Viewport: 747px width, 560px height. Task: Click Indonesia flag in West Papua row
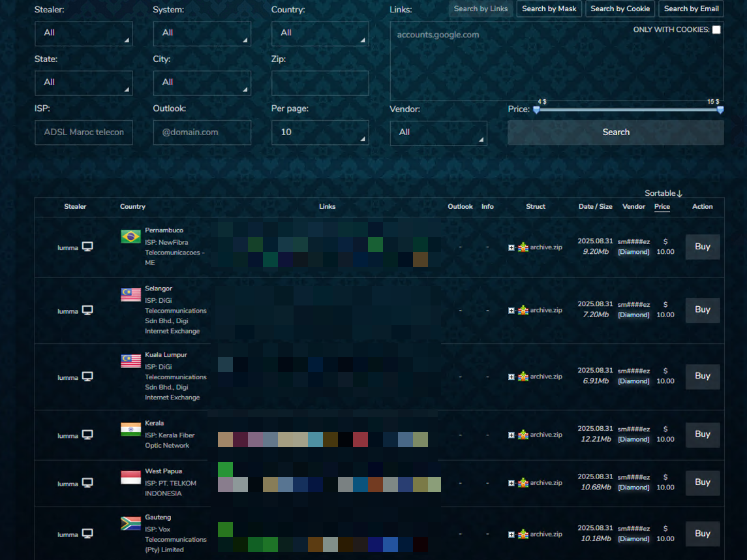tap(130, 477)
